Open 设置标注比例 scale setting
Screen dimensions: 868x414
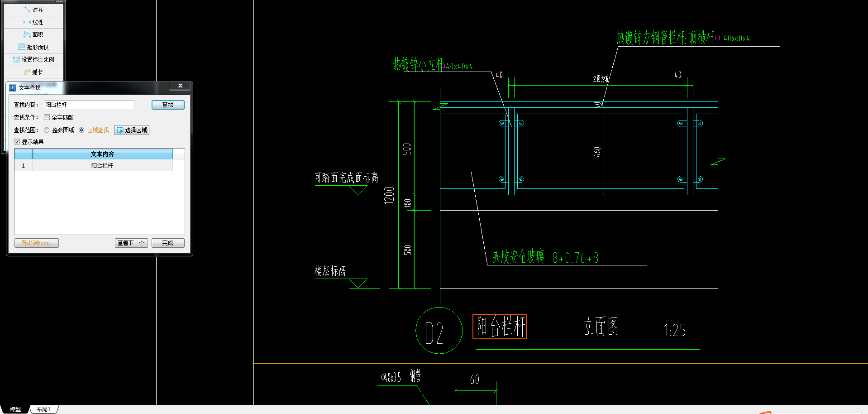tap(33, 59)
